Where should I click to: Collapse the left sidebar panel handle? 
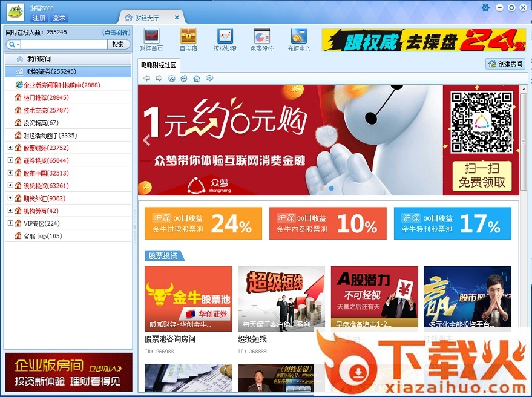point(135,227)
